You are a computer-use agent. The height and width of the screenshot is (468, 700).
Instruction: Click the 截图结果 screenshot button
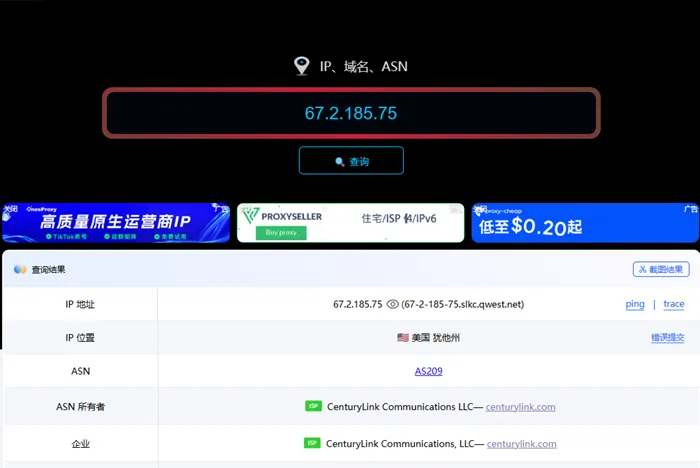[661, 269]
